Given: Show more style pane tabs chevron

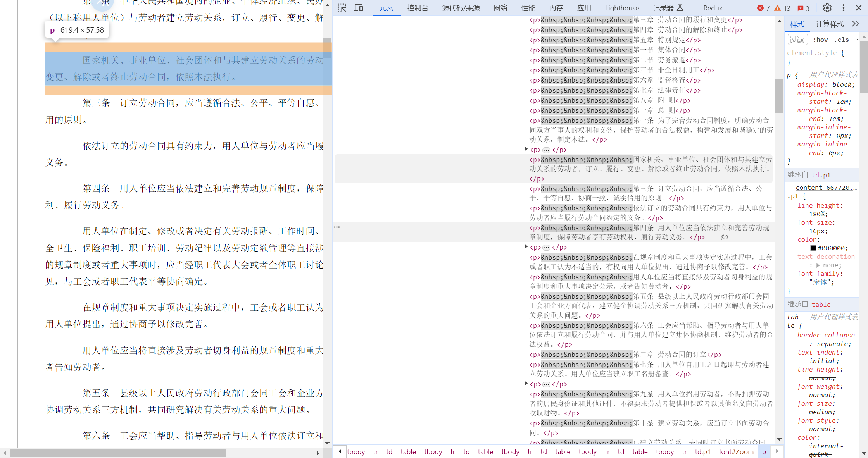Looking at the screenshot, I should tap(856, 24).
